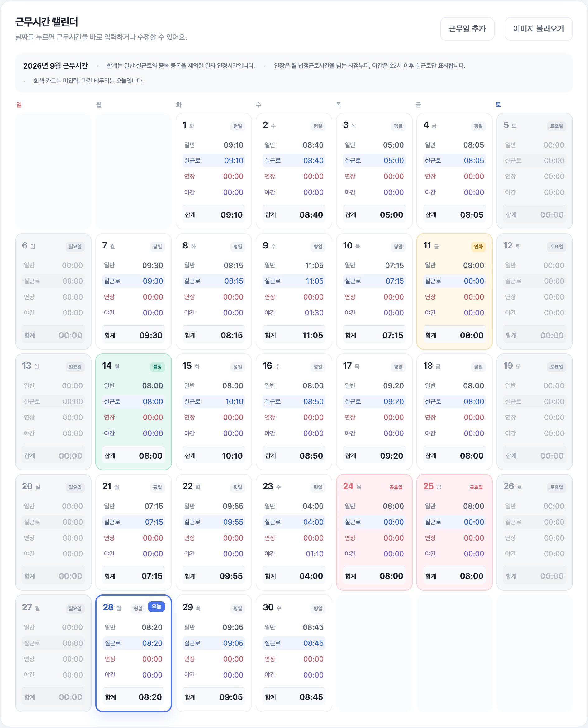Open the day 10 Thursday card

click(374, 291)
